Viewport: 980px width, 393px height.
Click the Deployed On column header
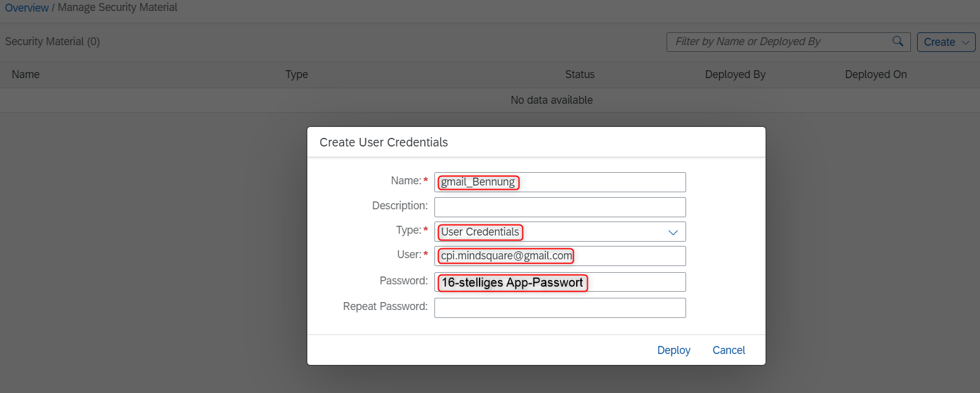[876, 74]
